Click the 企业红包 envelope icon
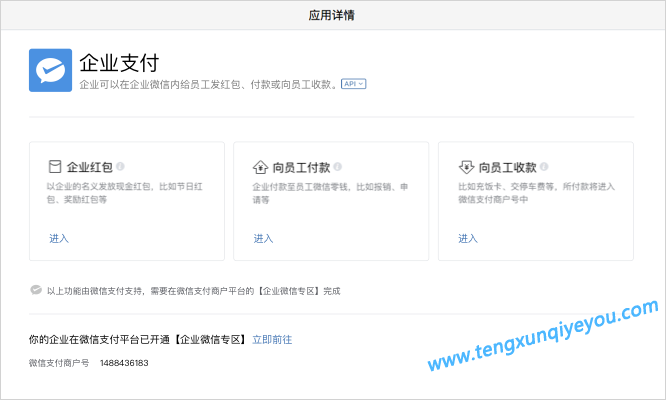The width and height of the screenshot is (666, 400). (x=55, y=166)
